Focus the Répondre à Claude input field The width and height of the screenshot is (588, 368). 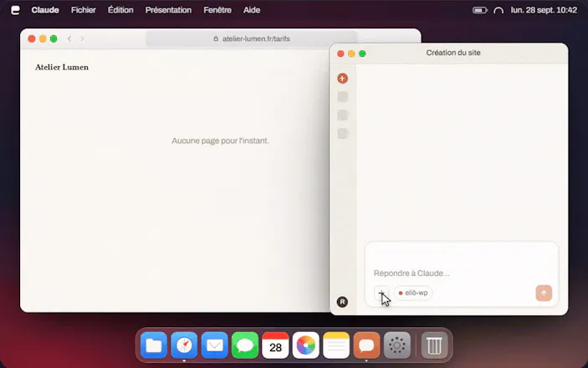pos(461,273)
